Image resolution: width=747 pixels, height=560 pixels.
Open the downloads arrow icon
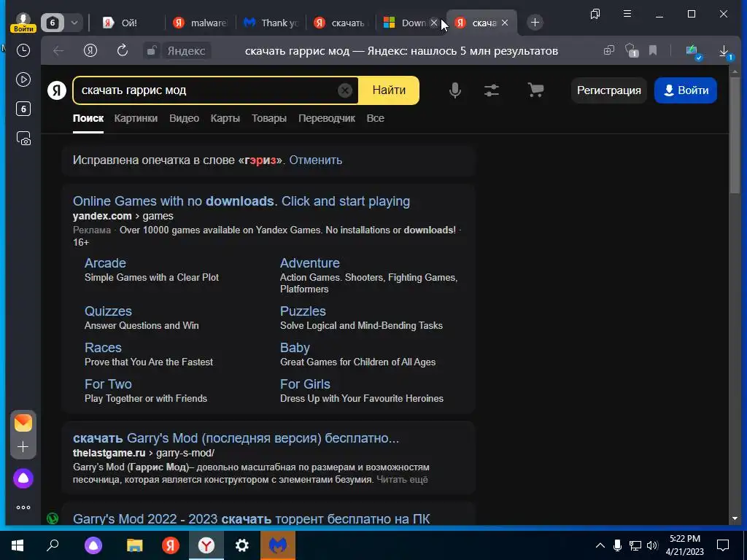tap(724, 51)
